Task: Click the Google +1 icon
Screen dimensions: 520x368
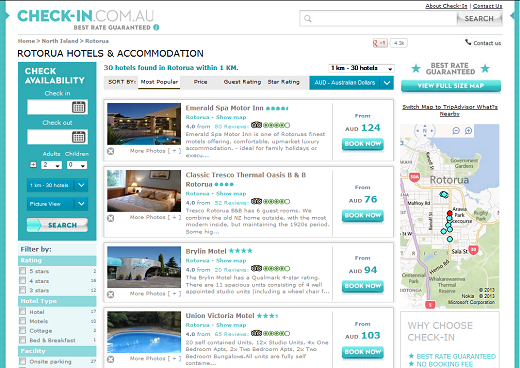Action: click(x=380, y=43)
